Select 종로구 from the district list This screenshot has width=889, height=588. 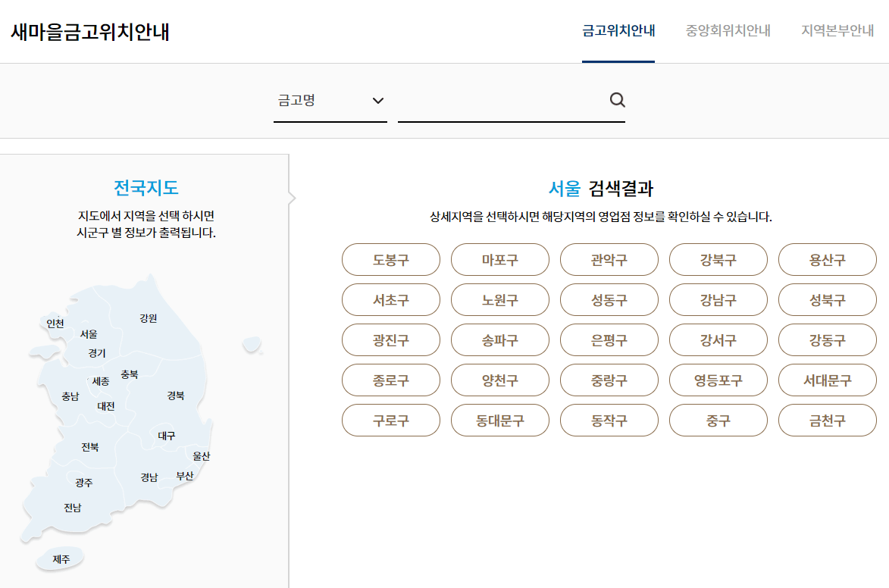(391, 380)
